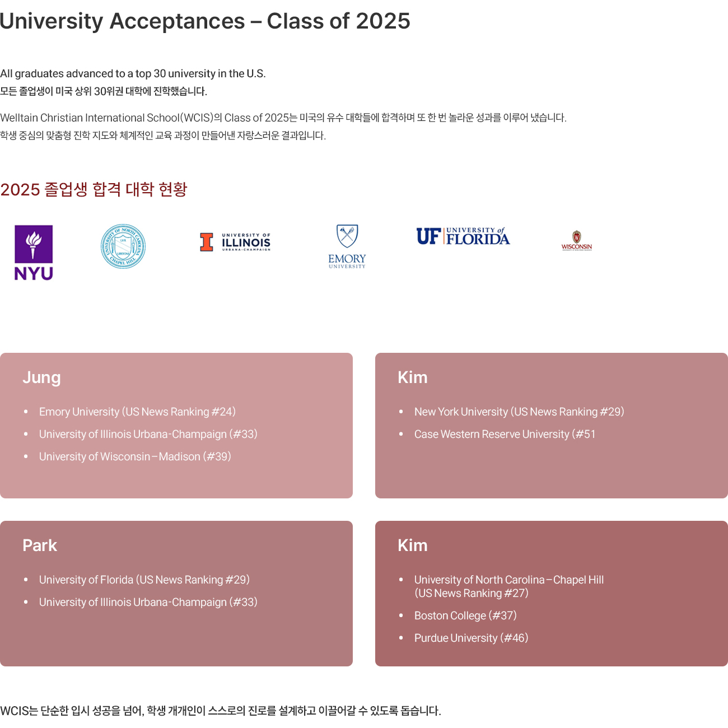Click Jung's University of Illinois Urbana-Champaign entry
This screenshot has height=728, width=728.
[x=148, y=434]
